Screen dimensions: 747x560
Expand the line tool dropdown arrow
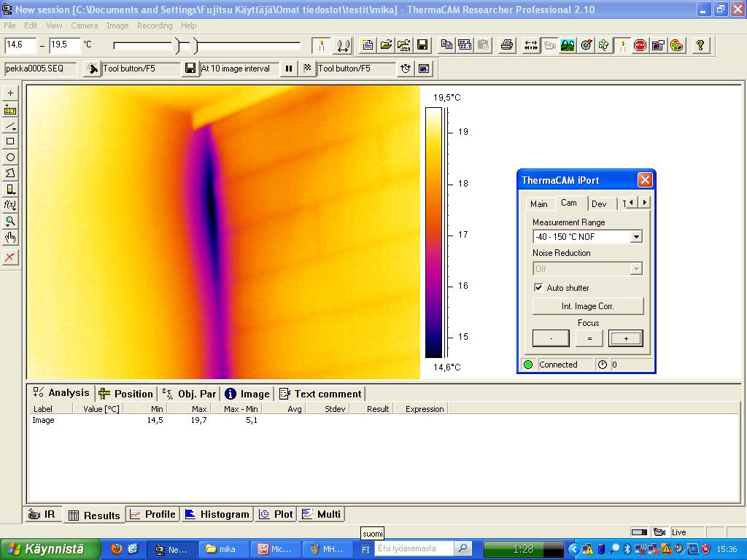click(15, 130)
